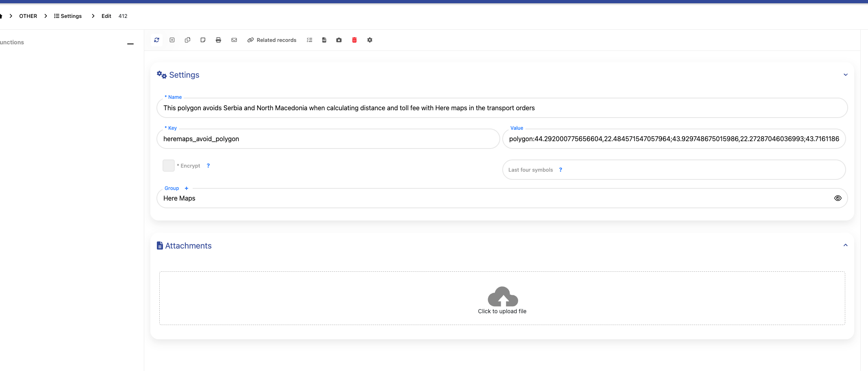Open Related records link
868x371 pixels.
[272, 40]
